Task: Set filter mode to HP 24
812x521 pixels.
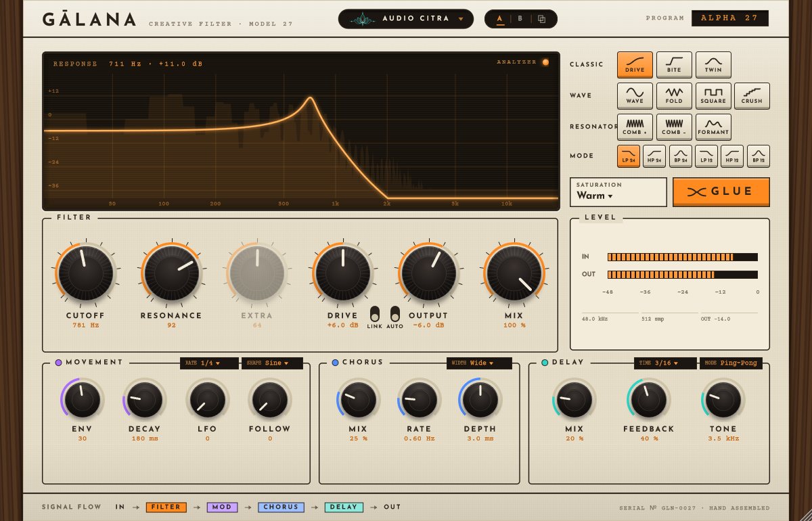Action: point(654,156)
